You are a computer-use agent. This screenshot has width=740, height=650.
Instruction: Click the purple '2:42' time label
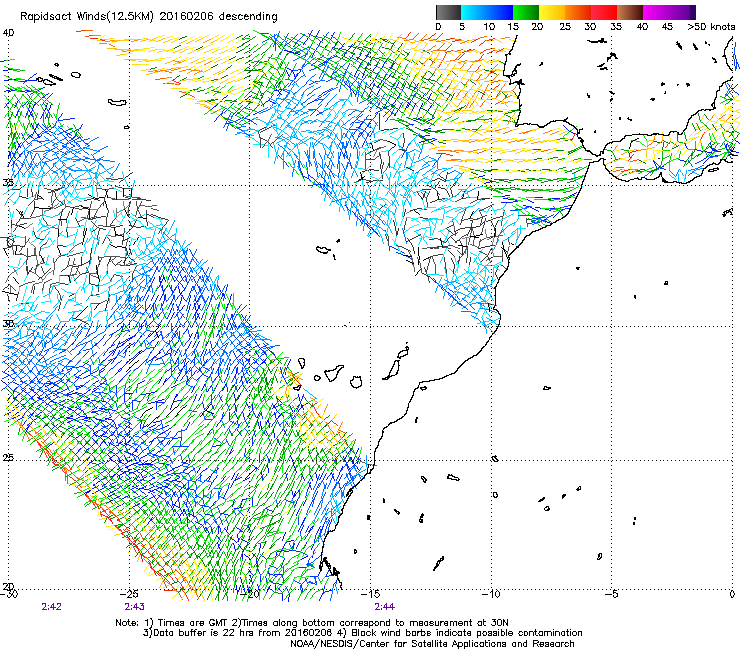pyautogui.click(x=51, y=607)
